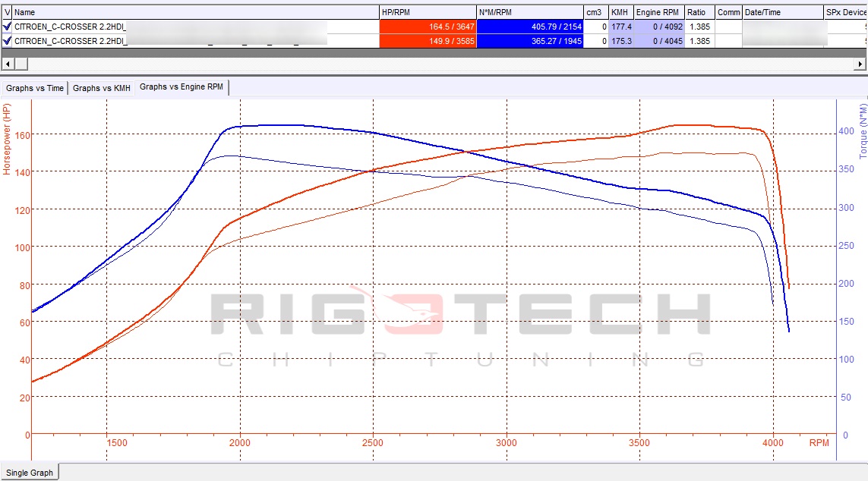This screenshot has width=868, height=481.
Task: Click the 177.4 KMH cell
Action: tap(621, 27)
